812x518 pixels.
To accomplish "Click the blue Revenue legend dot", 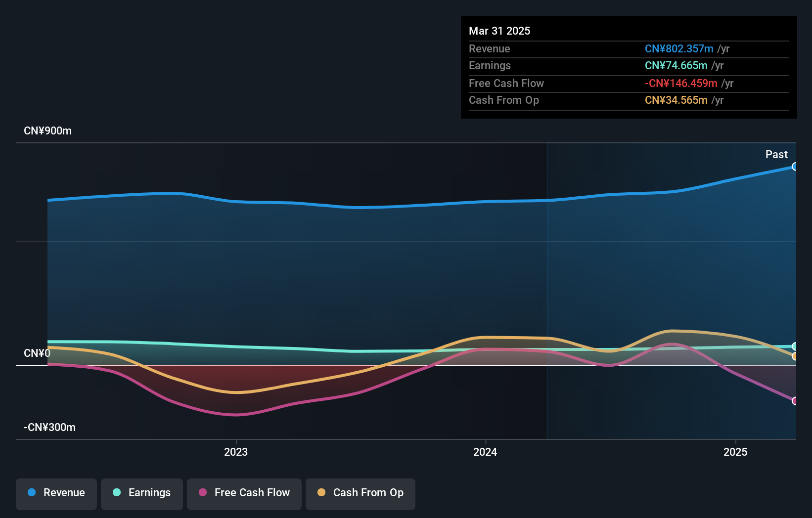I will coord(32,492).
